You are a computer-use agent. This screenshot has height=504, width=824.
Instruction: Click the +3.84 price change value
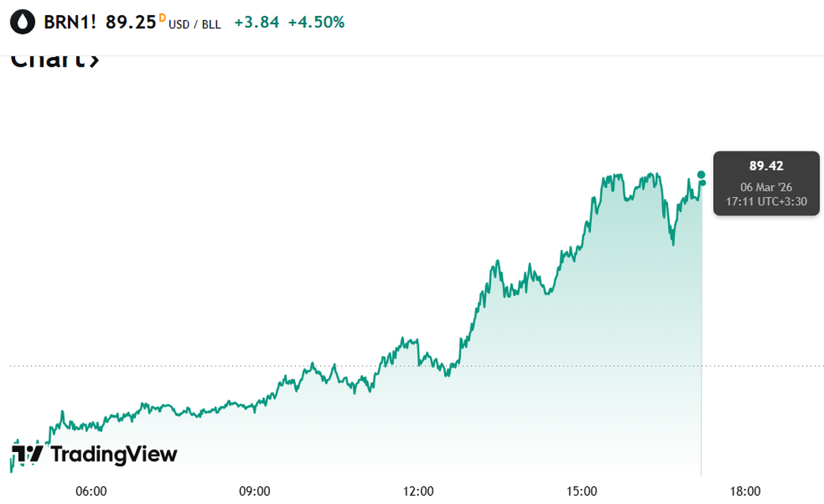[257, 23]
